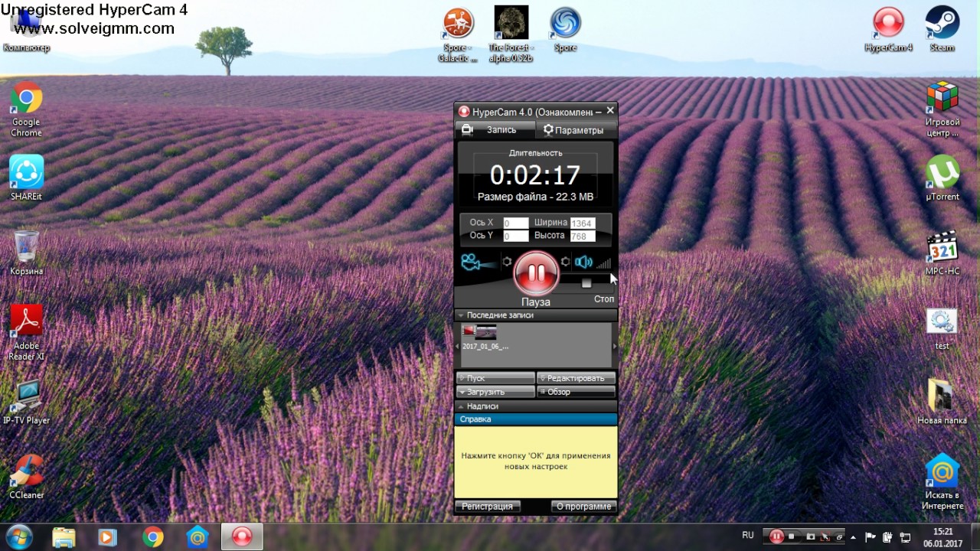Adjust the volume level bars indicator
The image size is (980, 551).
pyautogui.click(x=603, y=262)
